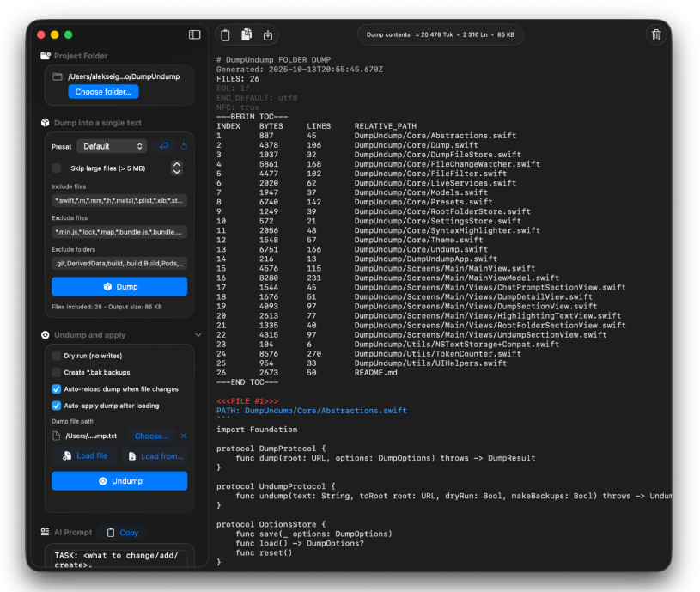Click the document icon beside the dump file path
The image size is (700, 592).
[x=56, y=436]
